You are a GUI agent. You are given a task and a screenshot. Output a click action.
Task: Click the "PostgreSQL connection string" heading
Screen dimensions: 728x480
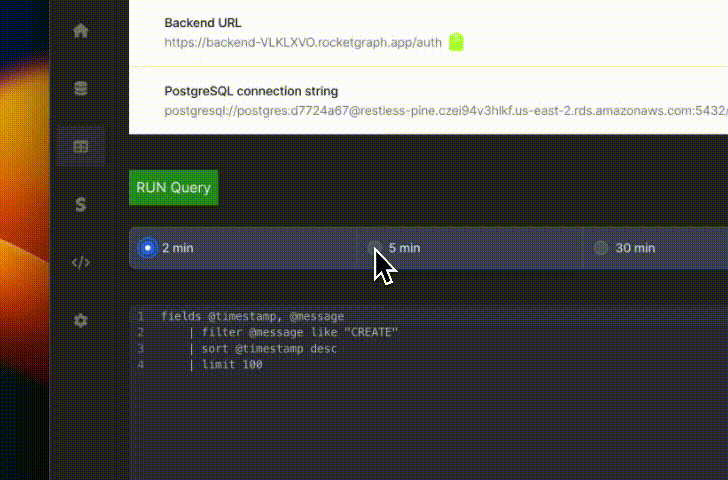[x=251, y=91]
